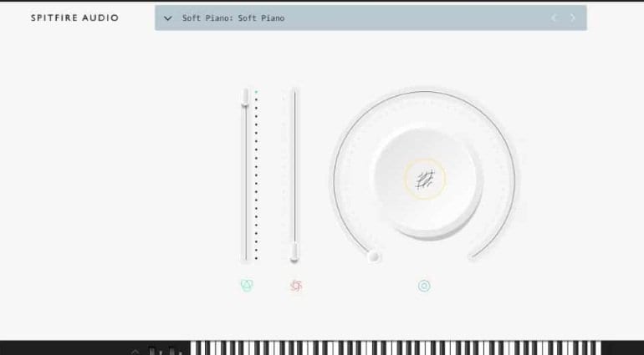Click the large white central knob dial
Screen dimensions: 644x355
[x=427, y=182]
